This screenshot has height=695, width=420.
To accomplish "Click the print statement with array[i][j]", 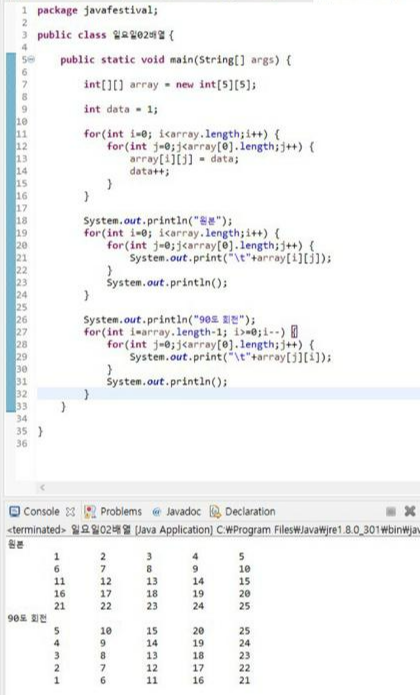I will click(230, 258).
